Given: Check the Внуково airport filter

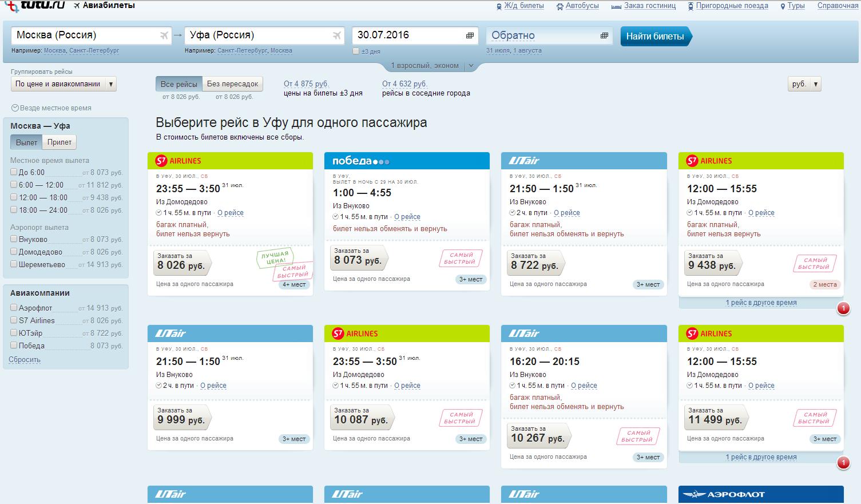Looking at the screenshot, I should (x=14, y=239).
